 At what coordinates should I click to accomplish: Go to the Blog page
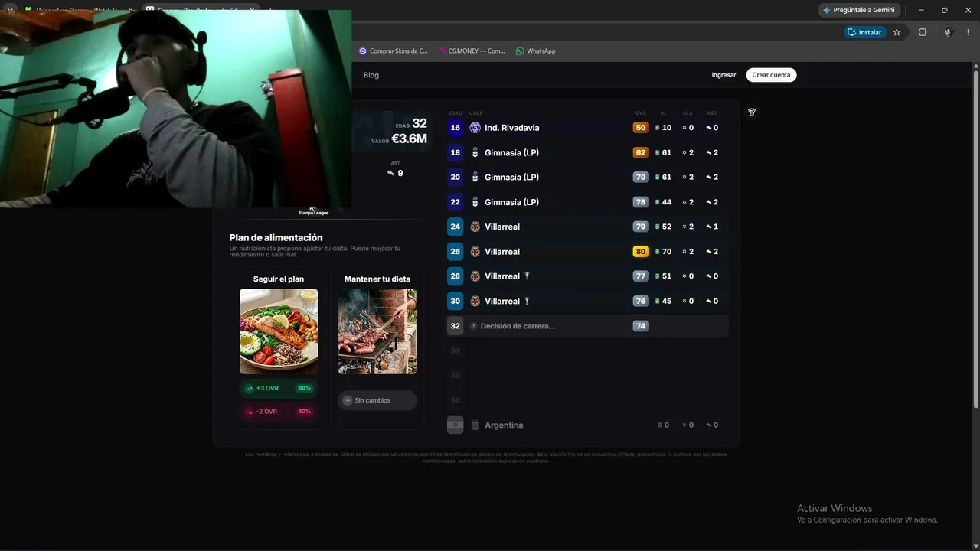click(x=371, y=75)
